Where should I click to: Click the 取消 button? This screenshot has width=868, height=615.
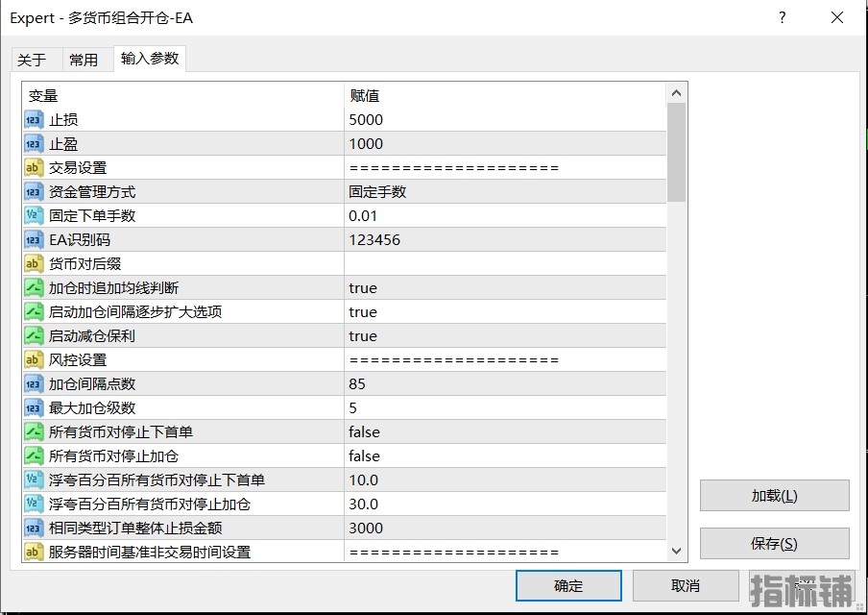point(686,585)
